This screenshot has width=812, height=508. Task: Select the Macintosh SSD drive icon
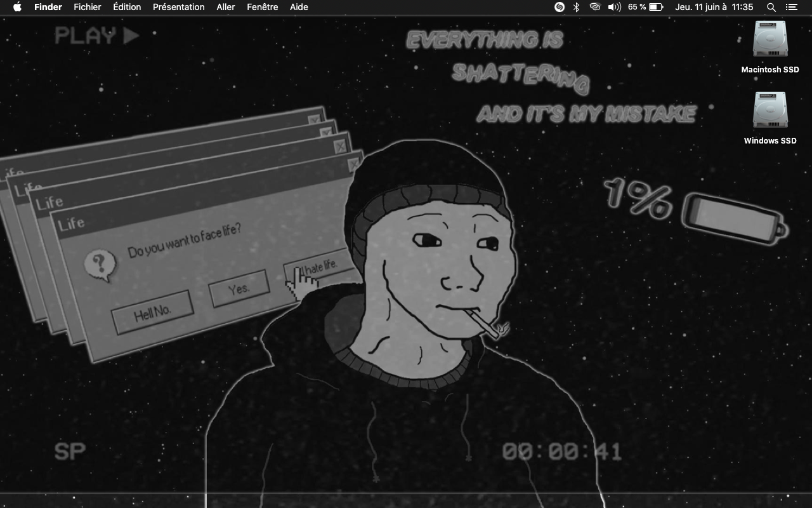[770, 39]
